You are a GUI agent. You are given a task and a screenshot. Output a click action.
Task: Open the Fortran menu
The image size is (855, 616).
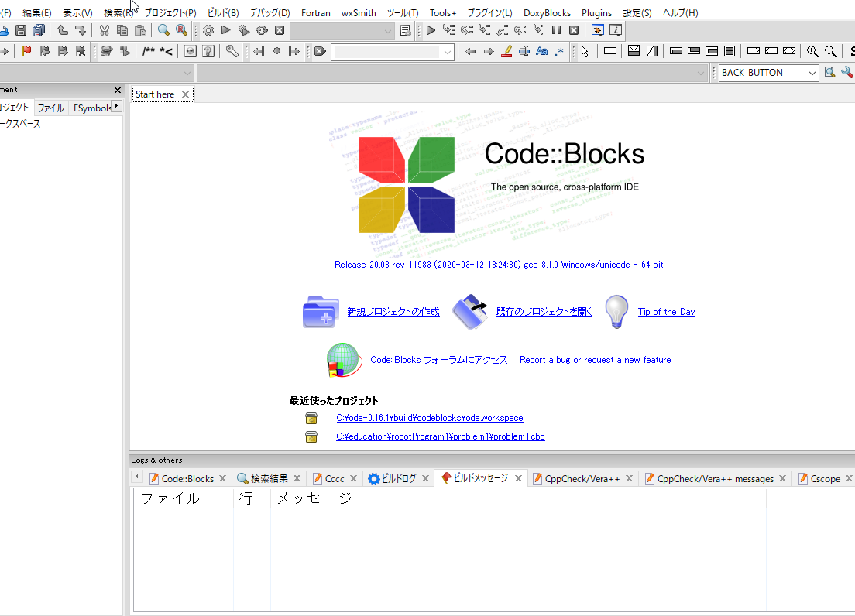point(315,13)
